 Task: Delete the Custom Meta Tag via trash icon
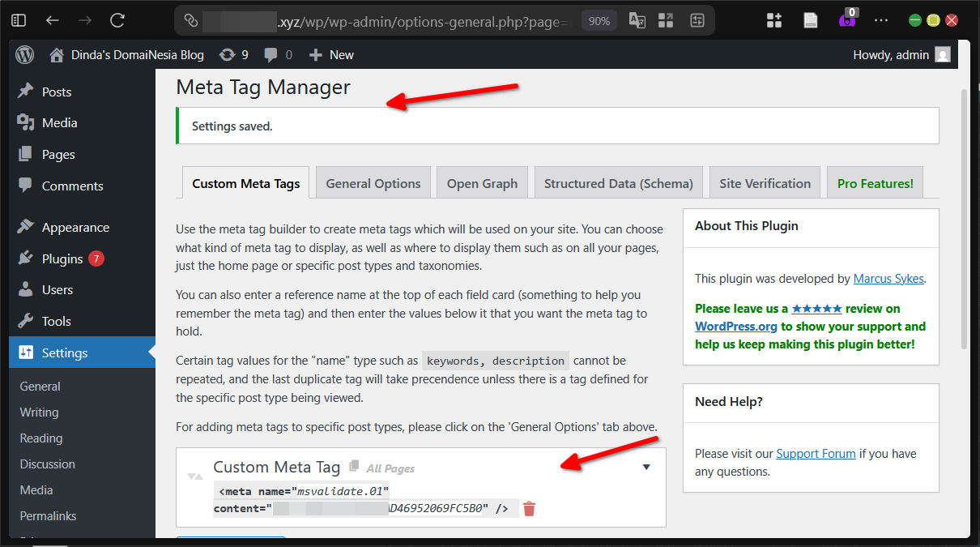529,508
